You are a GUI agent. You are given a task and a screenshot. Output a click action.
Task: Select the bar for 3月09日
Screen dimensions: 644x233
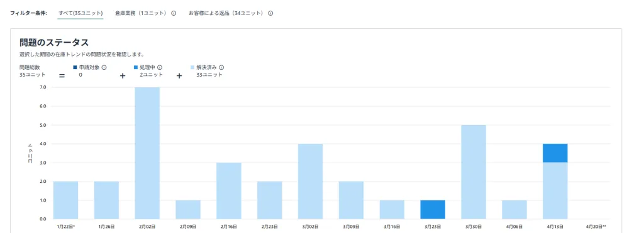tap(351, 200)
